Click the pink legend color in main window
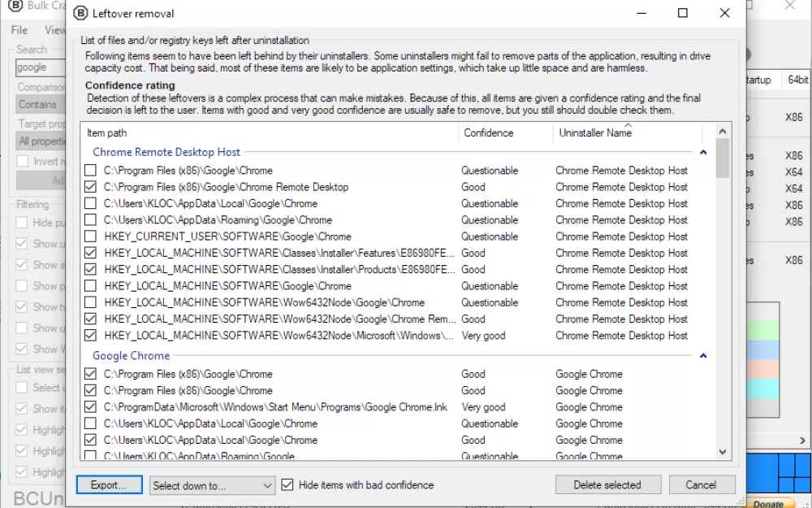The height and width of the screenshot is (508, 812). 762,369
